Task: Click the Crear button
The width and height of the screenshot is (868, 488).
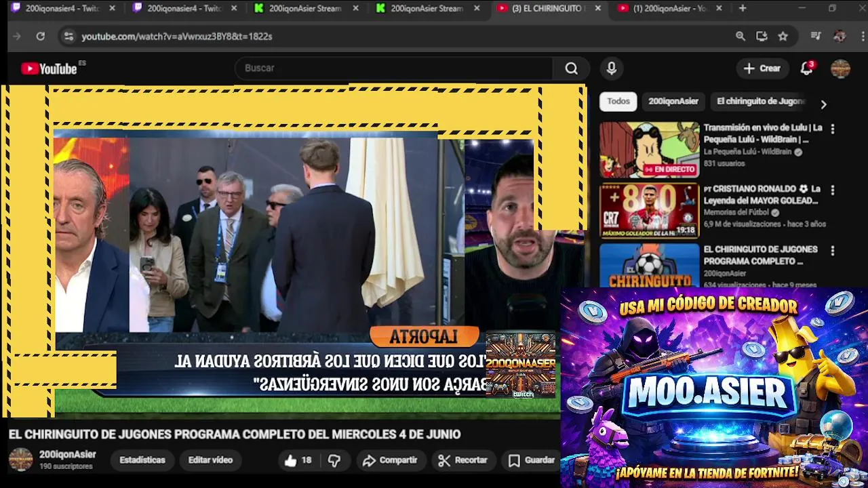Action: pos(762,68)
